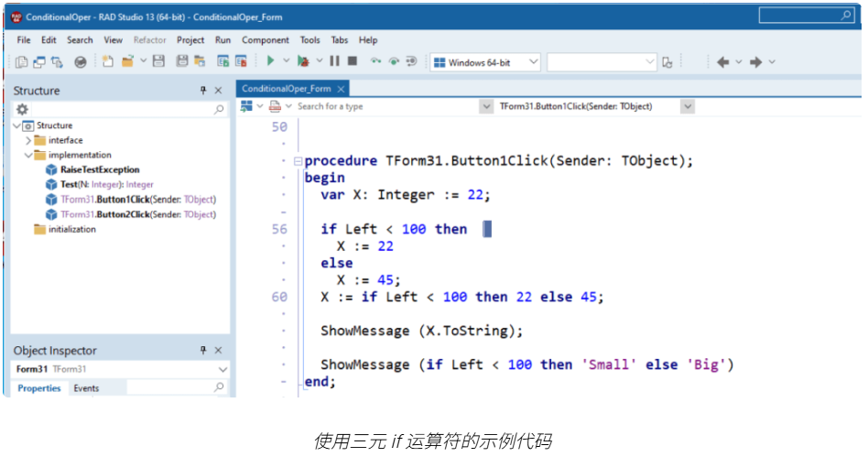The height and width of the screenshot is (457, 868).
Task: Pin the Object Inspector panel
Action: point(203,351)
